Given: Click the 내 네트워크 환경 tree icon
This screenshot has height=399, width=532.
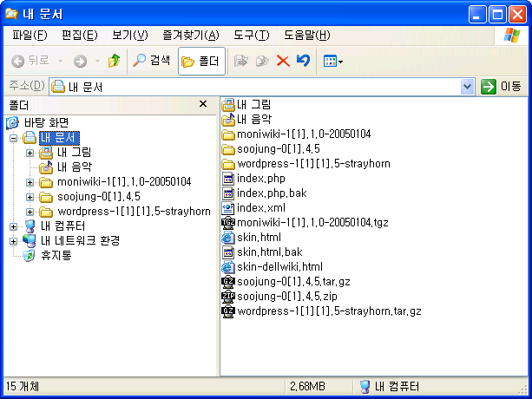Looking at the screenshot, I should [30, 241].
